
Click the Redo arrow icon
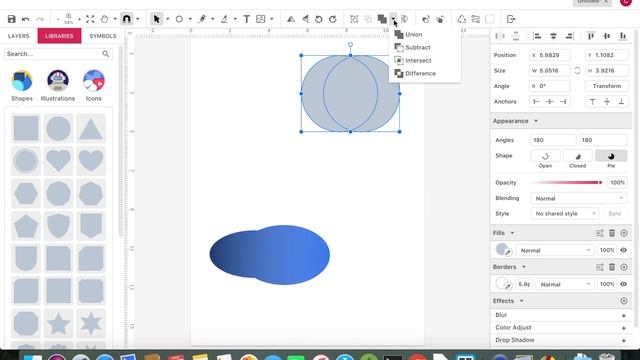coord(40,19)
